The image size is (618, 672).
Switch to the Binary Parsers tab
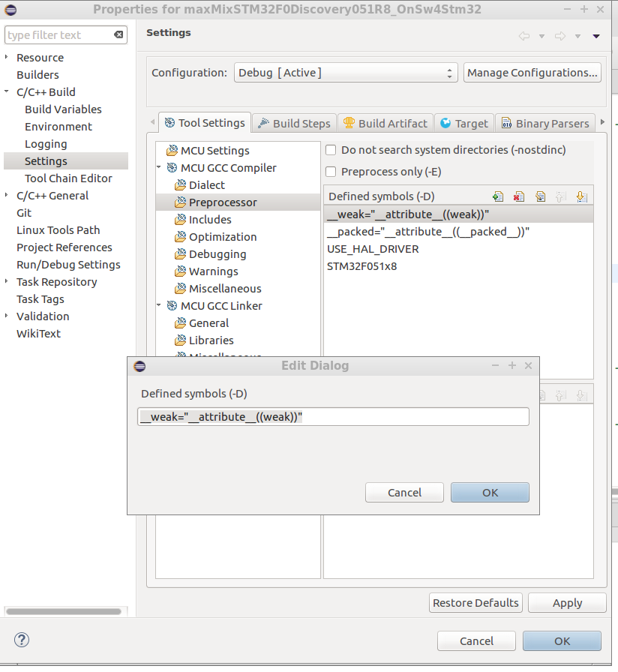tap(545, 123)
